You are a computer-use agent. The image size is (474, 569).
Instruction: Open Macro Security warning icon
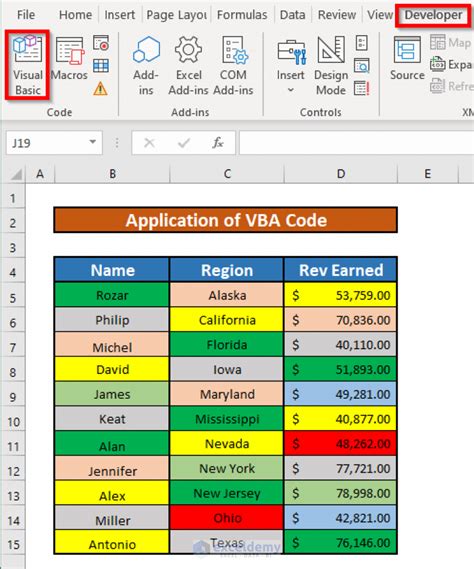tap(101, 88)
